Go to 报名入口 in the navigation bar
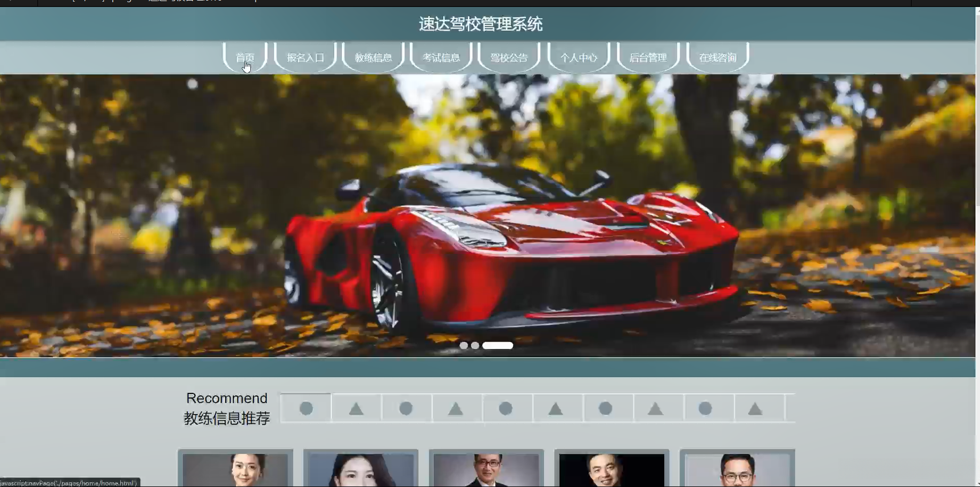The height and width of the screenshot is (487, 980). (305, 57)
